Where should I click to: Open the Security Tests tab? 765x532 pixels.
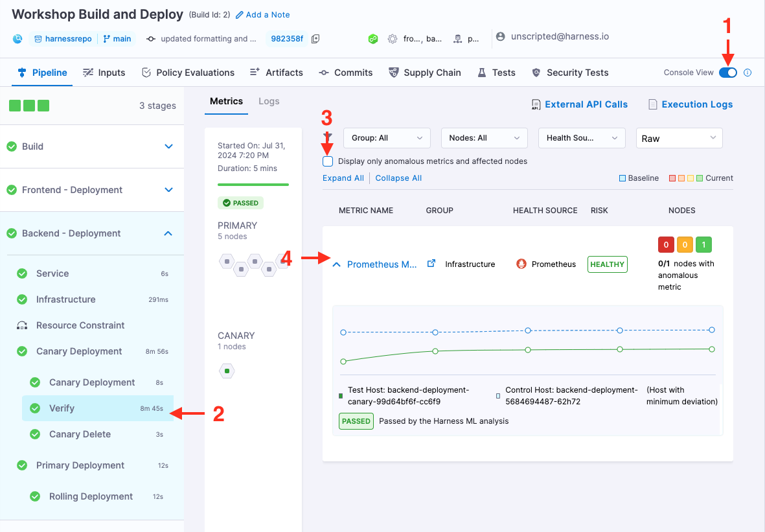click(570, 73)
